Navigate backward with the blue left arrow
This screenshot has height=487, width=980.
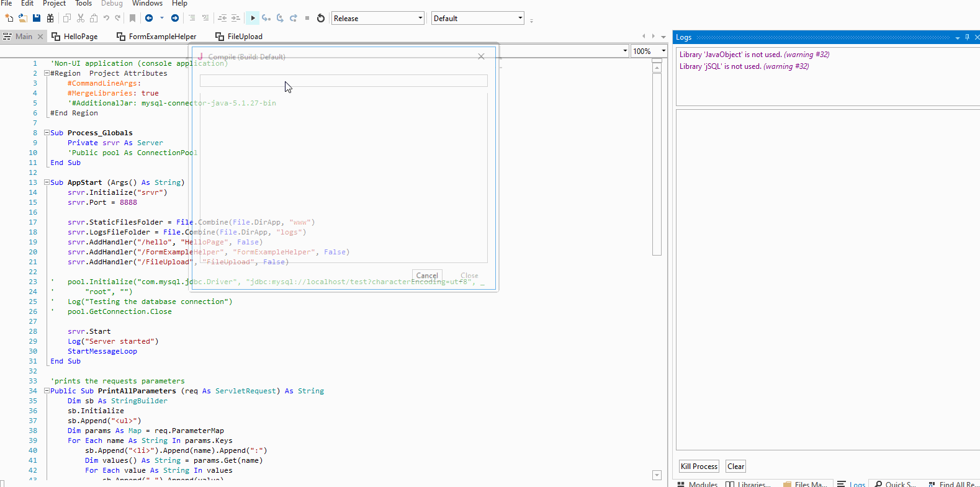click(149, 18)
